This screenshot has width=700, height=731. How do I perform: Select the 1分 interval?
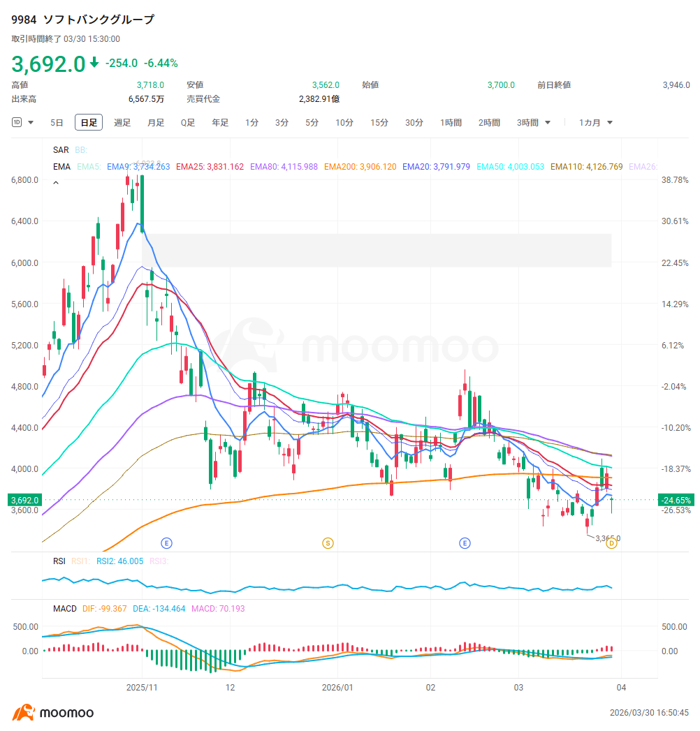coord(251,123)
